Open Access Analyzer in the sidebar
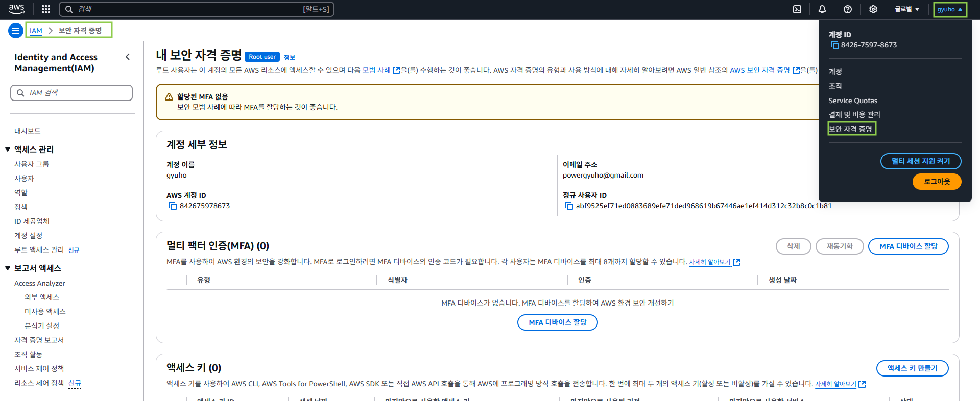This screenshot has width=980, height=401. (x=40, y=284)
